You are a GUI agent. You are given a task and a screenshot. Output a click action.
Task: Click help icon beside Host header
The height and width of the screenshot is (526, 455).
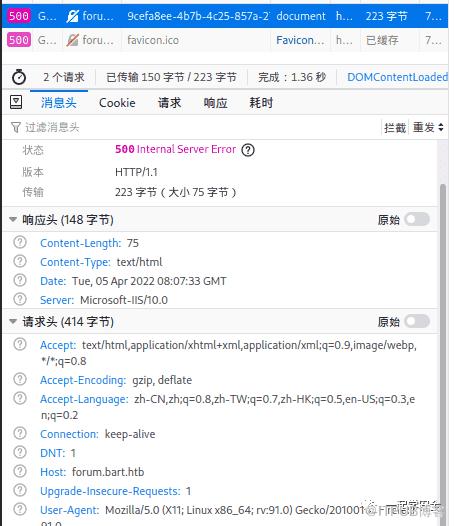pyautogui.click(x=20, y=471)
